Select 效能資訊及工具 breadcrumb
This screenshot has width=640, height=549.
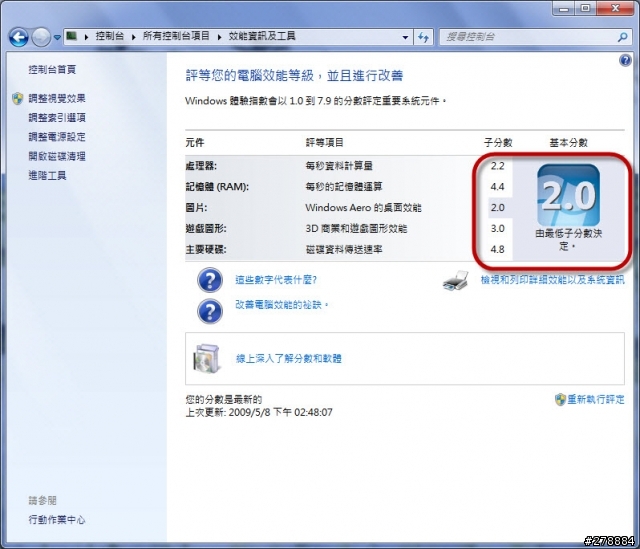click(262, 36)
